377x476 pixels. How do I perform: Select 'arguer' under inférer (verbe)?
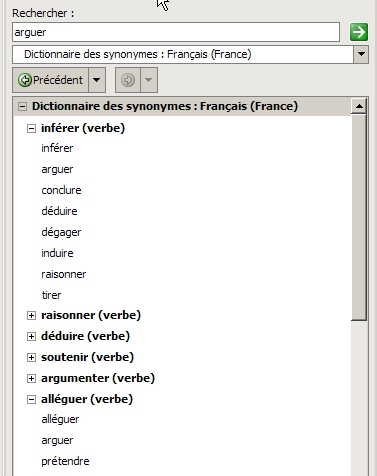click(57, 169)
